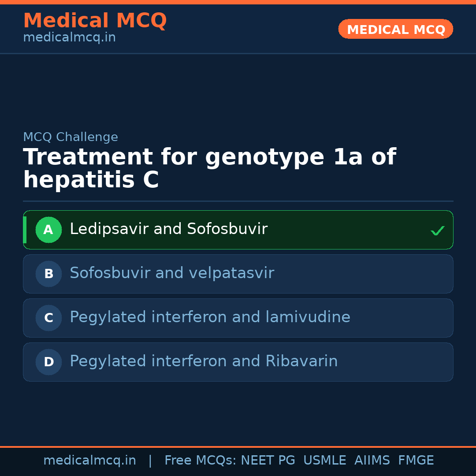This screenshot has height=476, width=476.
Task: Open the Medical MCQ header title
Action: (x=95, y=21)
